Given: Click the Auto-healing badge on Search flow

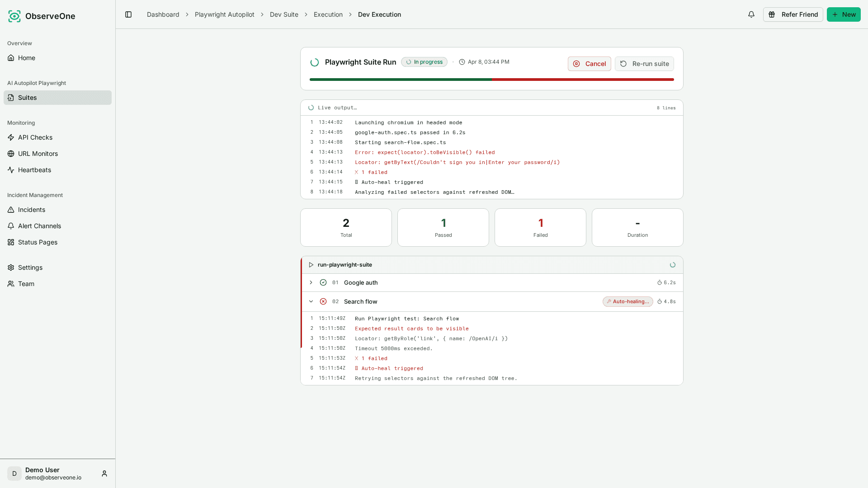Looking at the screenshot, I should pyautogui.click(x=628, y=301).
